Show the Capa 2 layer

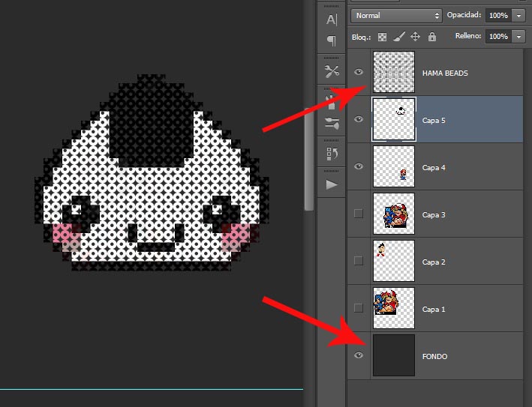[359, 261]
